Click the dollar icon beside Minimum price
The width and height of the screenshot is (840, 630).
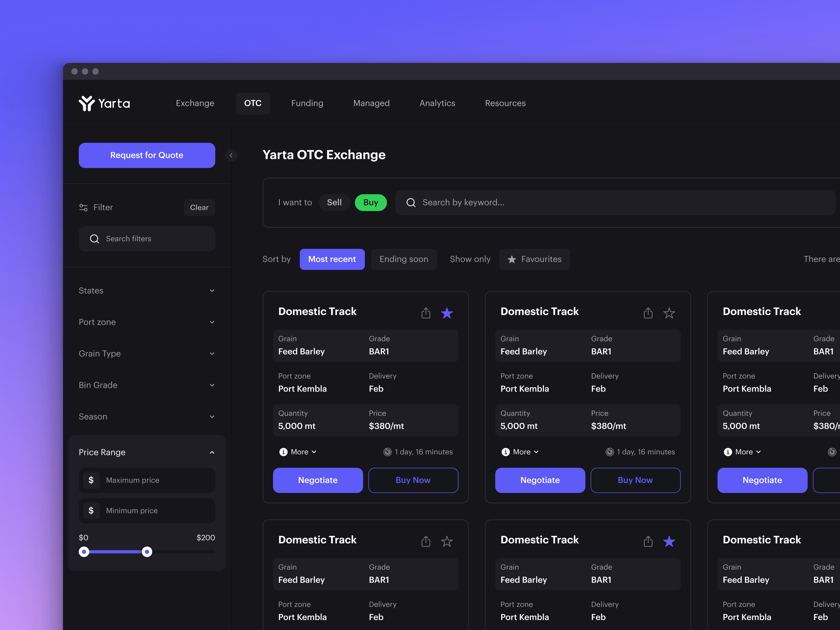tap(91, 511)
